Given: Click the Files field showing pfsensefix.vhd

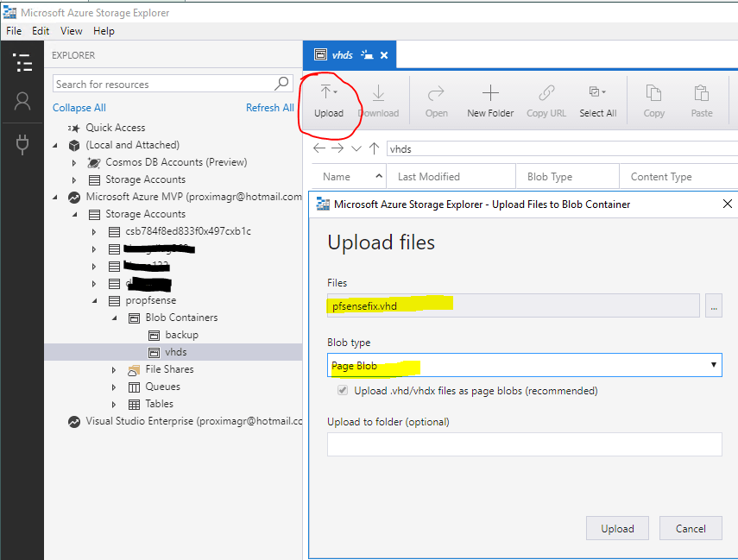Looking at the screenshot, I should click(513, 305).
